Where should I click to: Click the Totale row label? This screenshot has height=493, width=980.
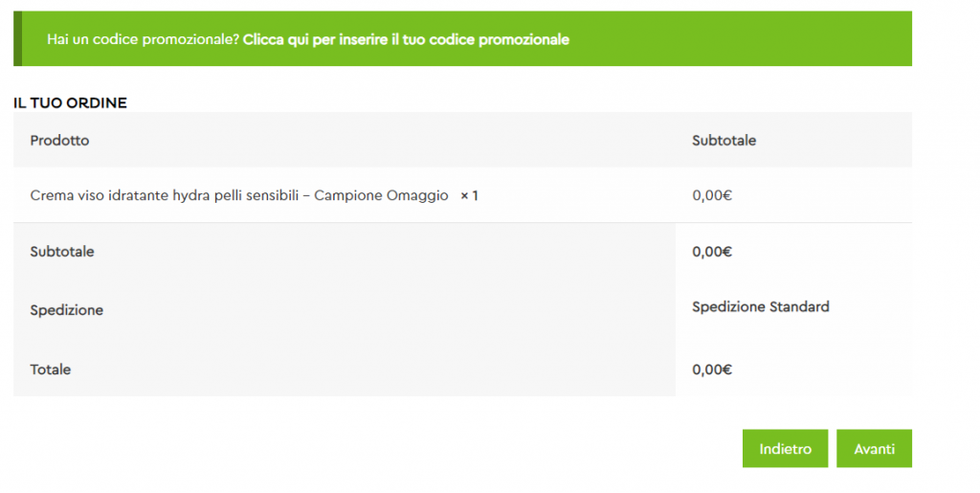[x=51, y=369]
